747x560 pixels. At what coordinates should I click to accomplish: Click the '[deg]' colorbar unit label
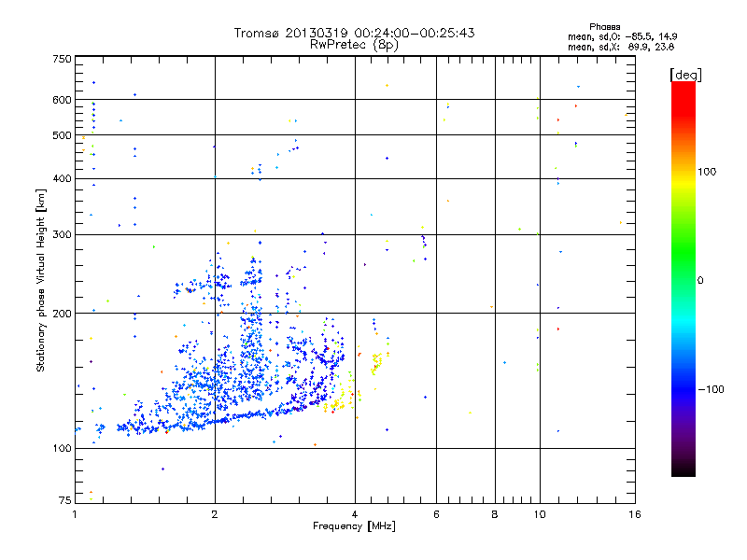[685, 75]
